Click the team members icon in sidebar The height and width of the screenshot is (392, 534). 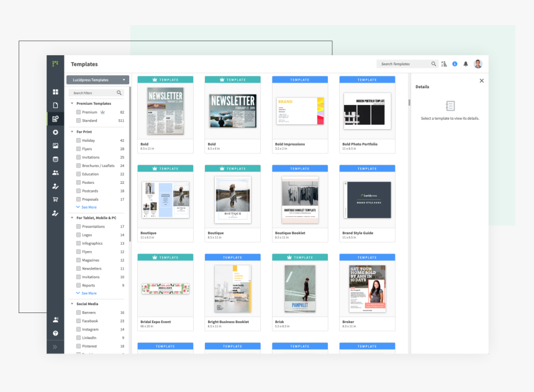tap(55, 173)
